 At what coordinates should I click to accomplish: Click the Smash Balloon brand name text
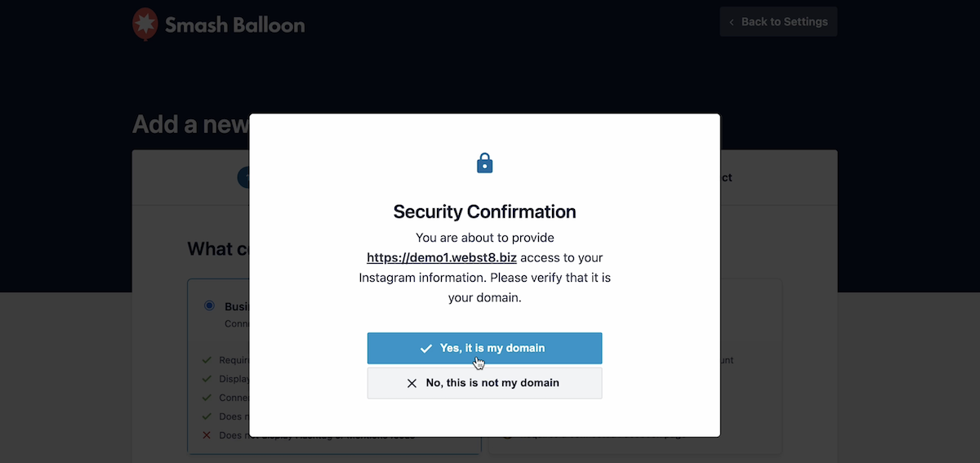click(x=234, y=24)
